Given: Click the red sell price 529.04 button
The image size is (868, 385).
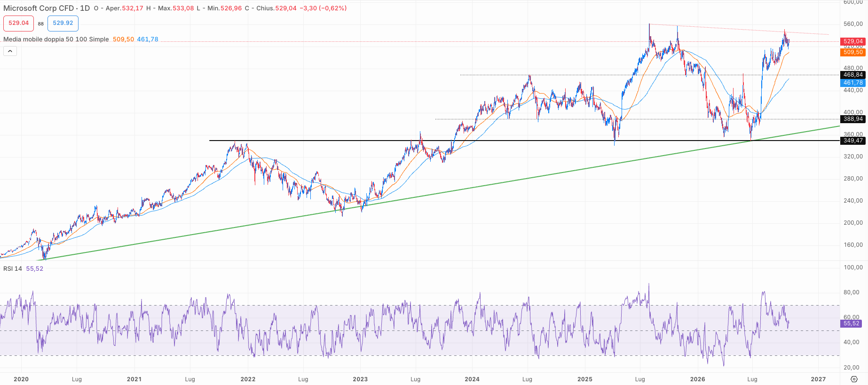Looking at the screenshot, I should [x=18, y=23].
